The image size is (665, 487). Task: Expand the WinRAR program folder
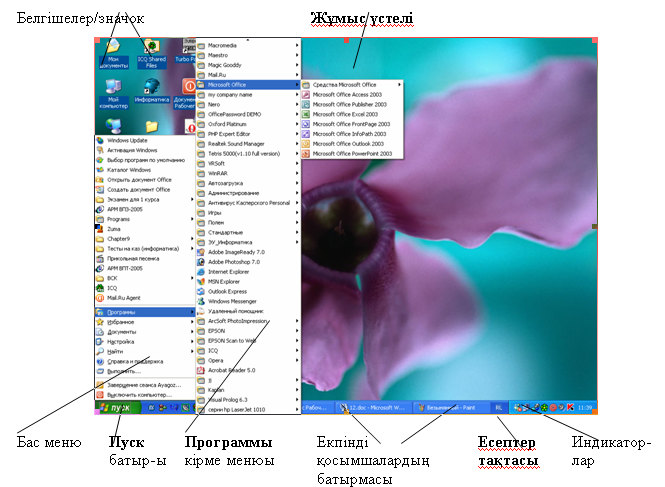tap(248, 173)
